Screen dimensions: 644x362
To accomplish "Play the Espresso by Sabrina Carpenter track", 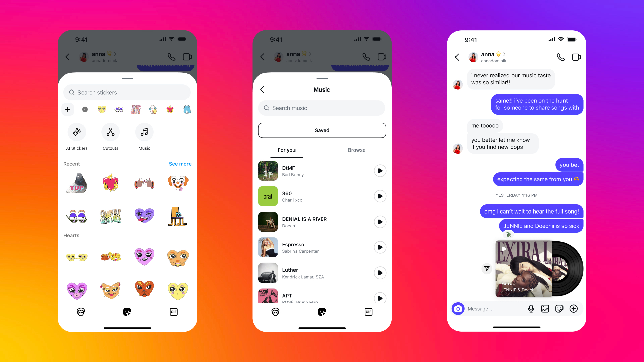I will tap(379, 247).
